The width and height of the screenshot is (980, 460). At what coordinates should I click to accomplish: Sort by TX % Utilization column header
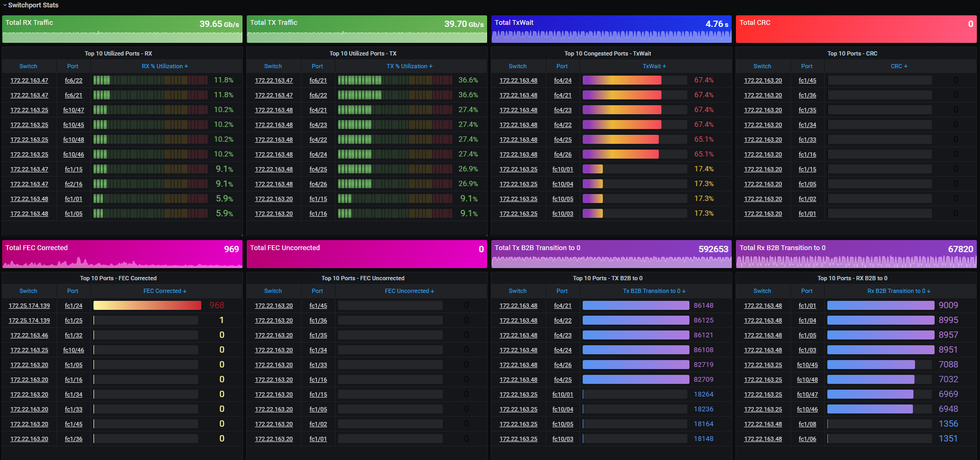click(409, 66)
